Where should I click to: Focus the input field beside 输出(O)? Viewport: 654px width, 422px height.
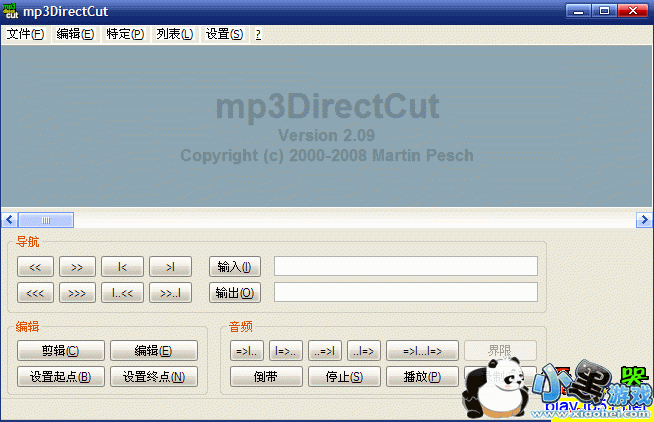tap(406, 292)
